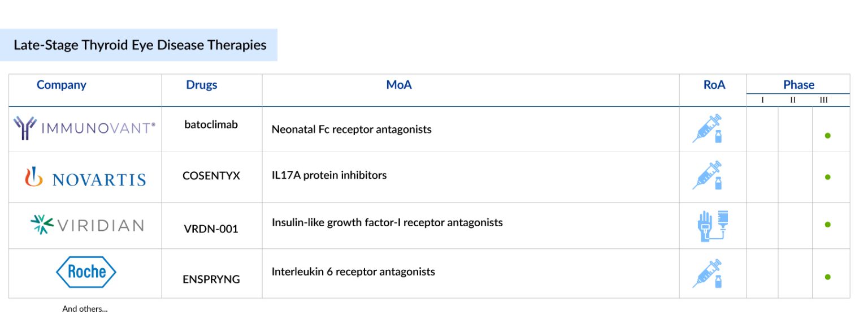
Task: Click the green Phase III dot for VRDN-001
Action: [x=827, y=225]
